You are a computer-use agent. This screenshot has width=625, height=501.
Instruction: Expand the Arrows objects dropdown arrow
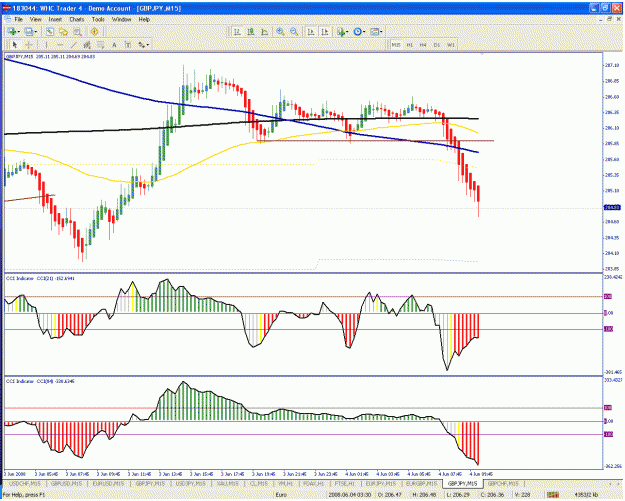click(x=148, y=45)
